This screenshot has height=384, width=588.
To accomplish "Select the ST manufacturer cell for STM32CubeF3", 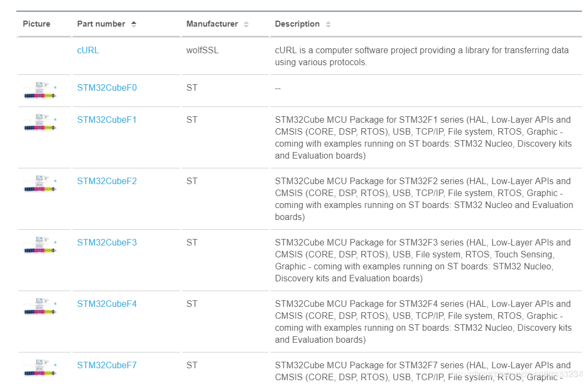I will 192,243.
